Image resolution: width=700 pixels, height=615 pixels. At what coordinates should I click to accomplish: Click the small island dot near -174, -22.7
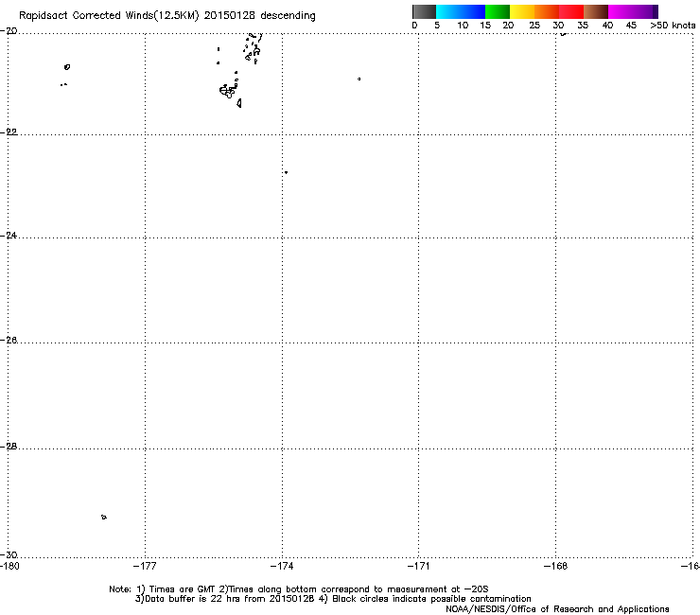point(286,172)
